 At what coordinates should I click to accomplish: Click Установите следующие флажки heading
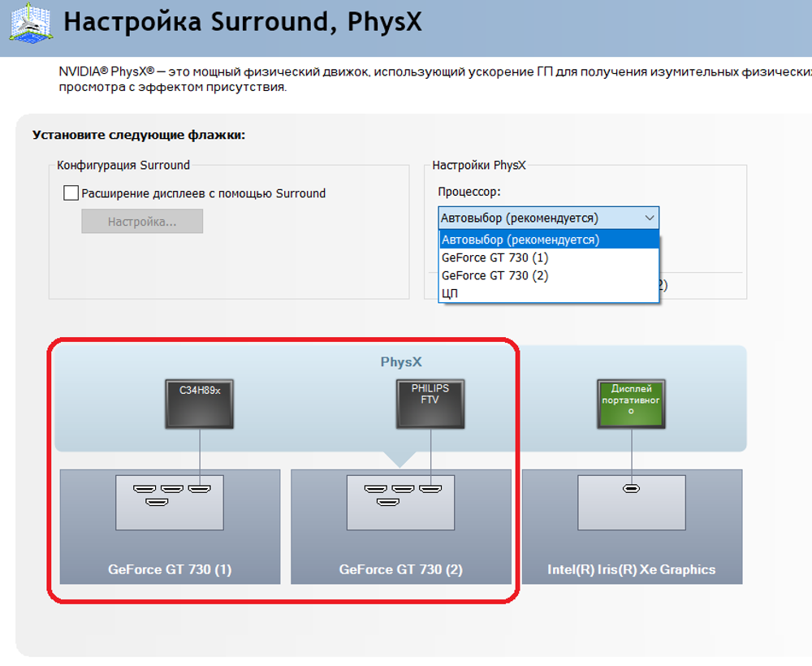(x=139, y=135)
